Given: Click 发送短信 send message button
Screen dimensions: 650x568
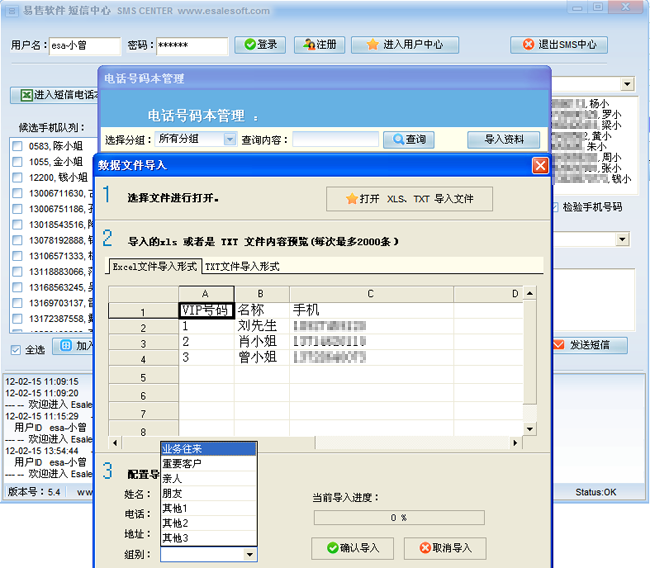Looking at the screenshot, I should click(x=589, y=346).
